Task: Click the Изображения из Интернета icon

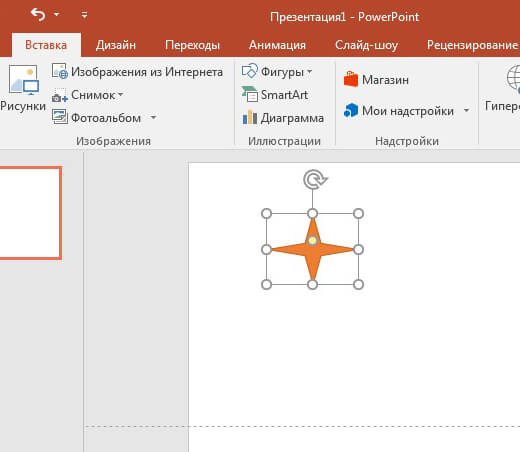Action: pyautogui.click(x=60, y=72)
